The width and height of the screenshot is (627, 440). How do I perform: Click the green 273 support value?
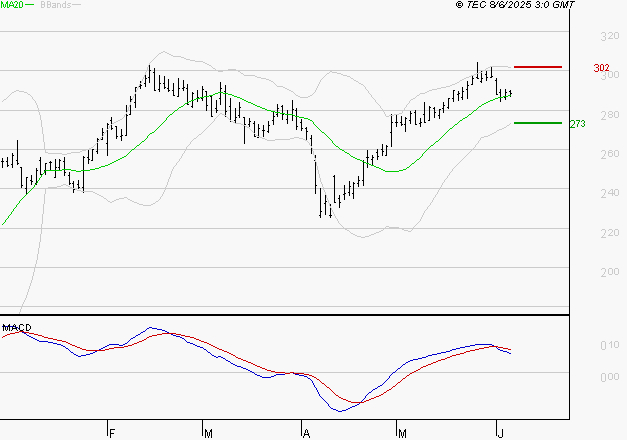click(x=577, y=124)
